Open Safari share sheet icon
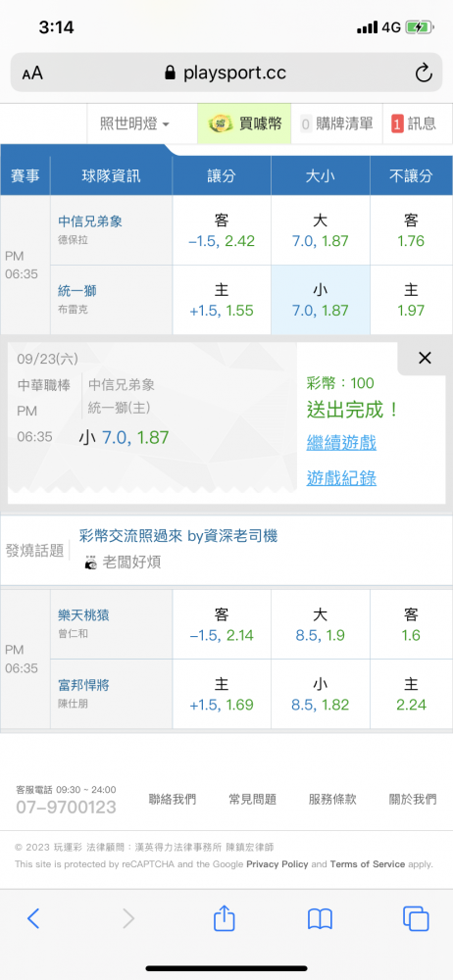 point(224,917)
